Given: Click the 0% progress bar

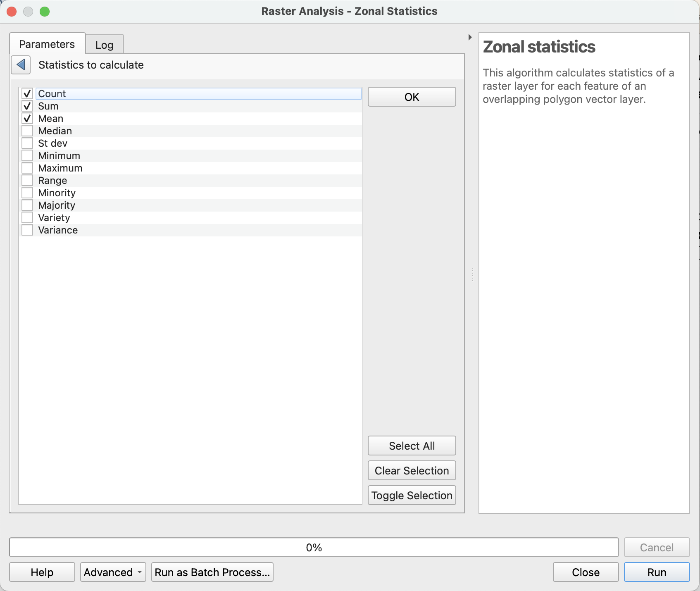Looking at the screenshot, I should pyautogui.click(x=314, y=547).
